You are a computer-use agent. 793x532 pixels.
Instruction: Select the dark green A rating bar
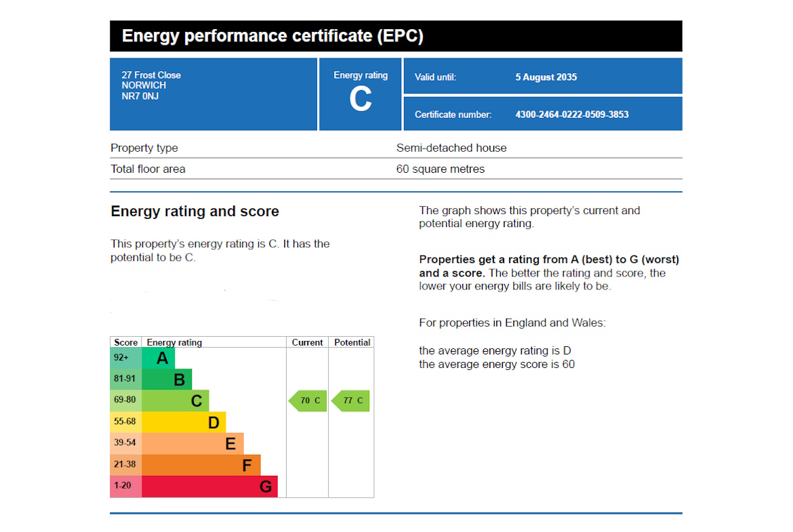[x=159, y=358]
